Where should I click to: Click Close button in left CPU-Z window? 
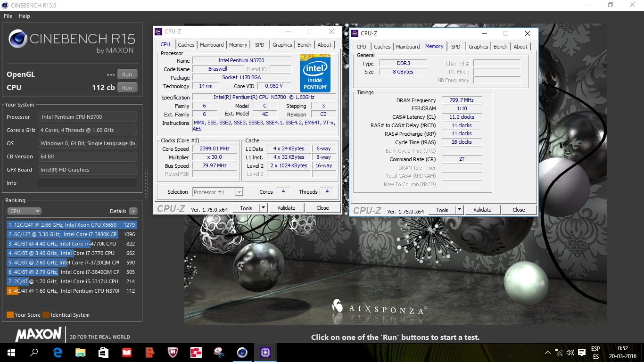click(x=322, y=208)
